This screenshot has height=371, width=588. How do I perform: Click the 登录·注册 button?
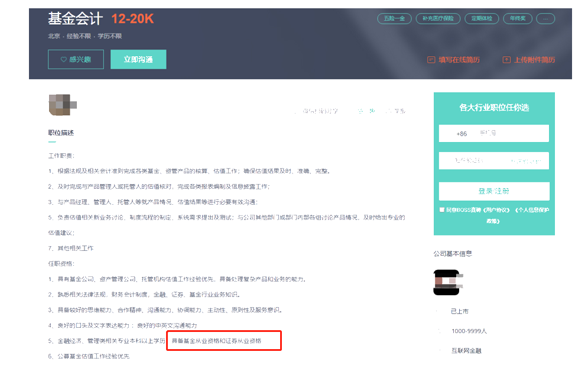point(494,191)
